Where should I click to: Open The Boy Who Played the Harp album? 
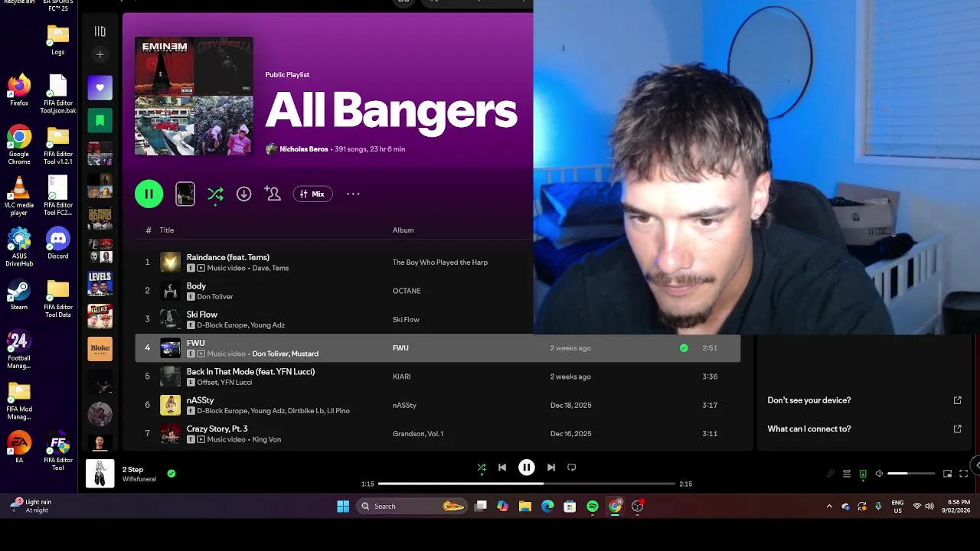click(x=440, y=262)
